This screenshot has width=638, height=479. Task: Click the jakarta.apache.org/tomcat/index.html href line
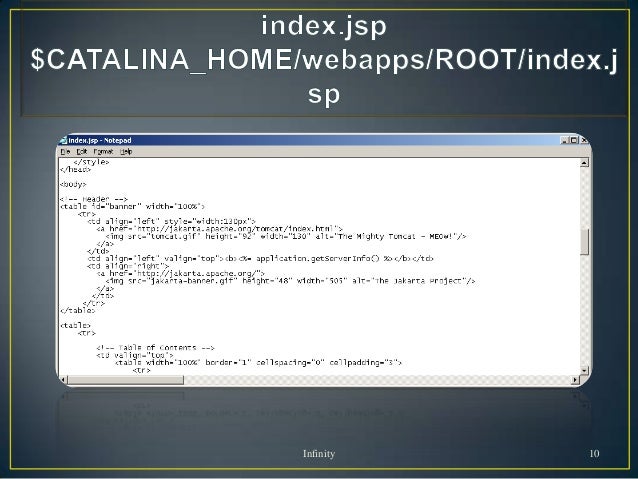click(220, 229)
